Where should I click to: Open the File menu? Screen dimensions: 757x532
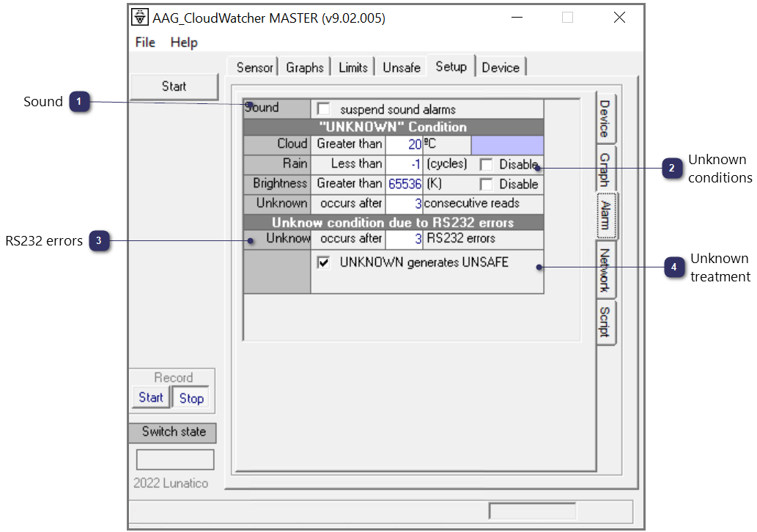[145, 43]
